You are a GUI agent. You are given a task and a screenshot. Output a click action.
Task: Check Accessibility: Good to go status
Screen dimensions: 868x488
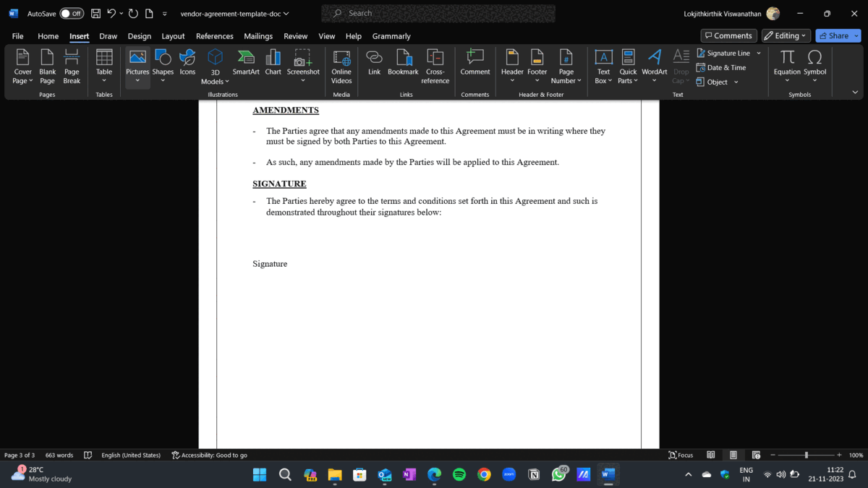coord(210,455)
